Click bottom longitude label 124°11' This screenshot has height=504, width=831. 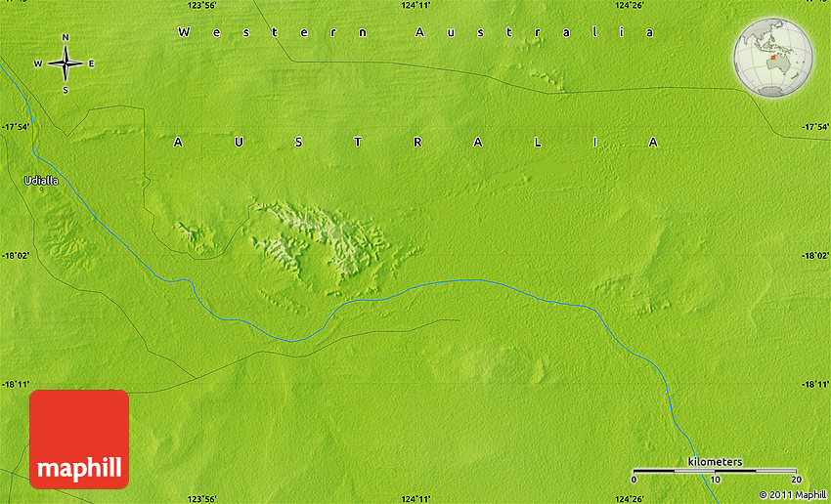tap(415, 499)
